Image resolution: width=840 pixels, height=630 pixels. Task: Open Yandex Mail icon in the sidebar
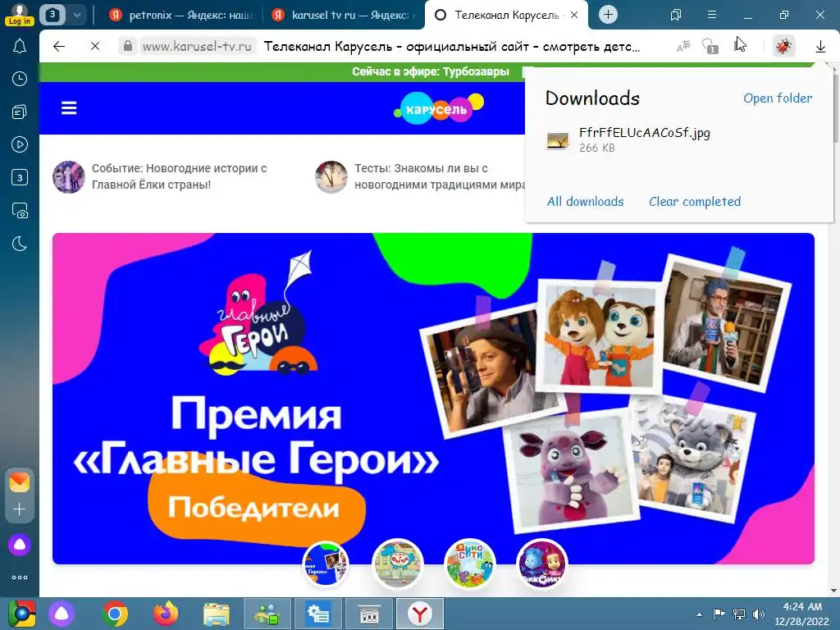pyautogui.click(x=20, y=482)
